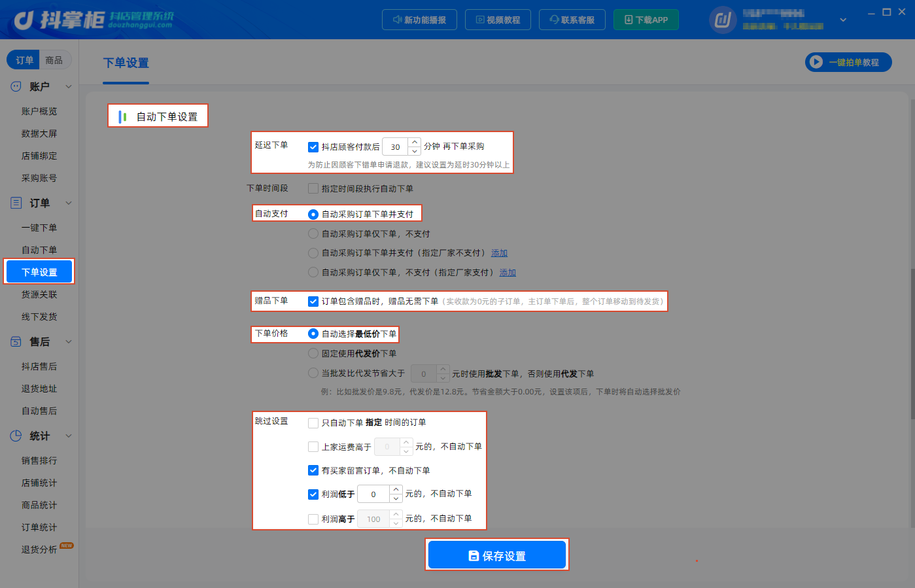Select 固定使用代发价下单 radio option

pyautogui.click(x=313, y=353)
